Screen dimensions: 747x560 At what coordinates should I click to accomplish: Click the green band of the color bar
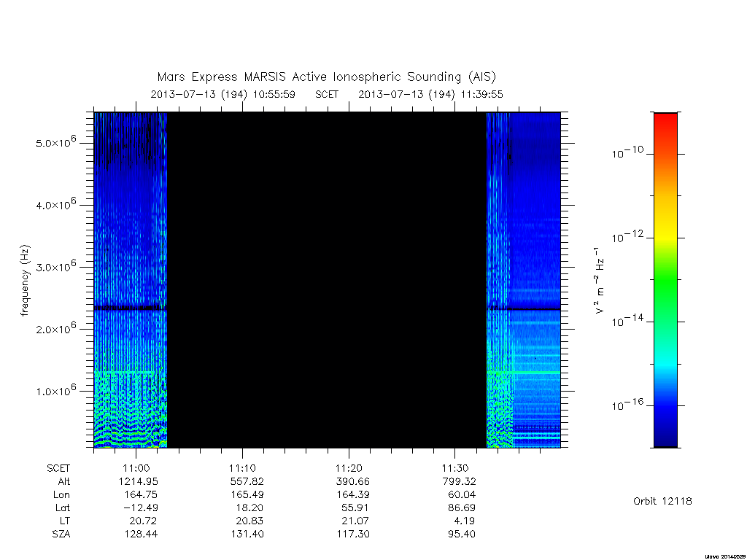click(665, 281)
